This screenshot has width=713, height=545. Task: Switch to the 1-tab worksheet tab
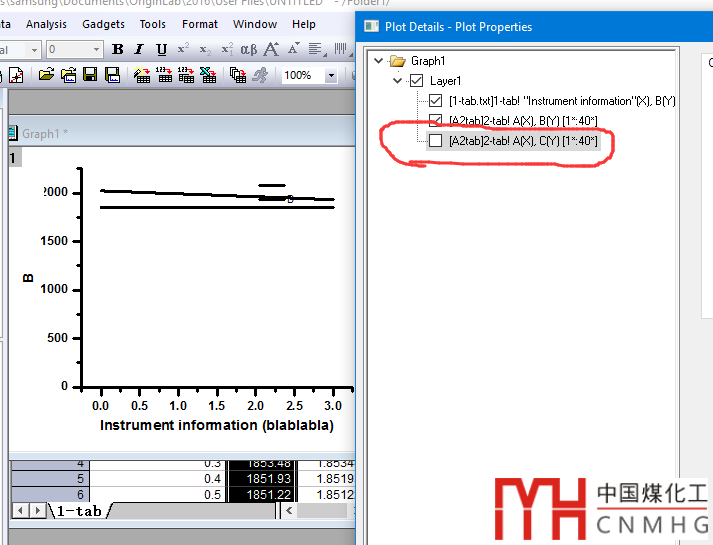(x=78, y=511)
